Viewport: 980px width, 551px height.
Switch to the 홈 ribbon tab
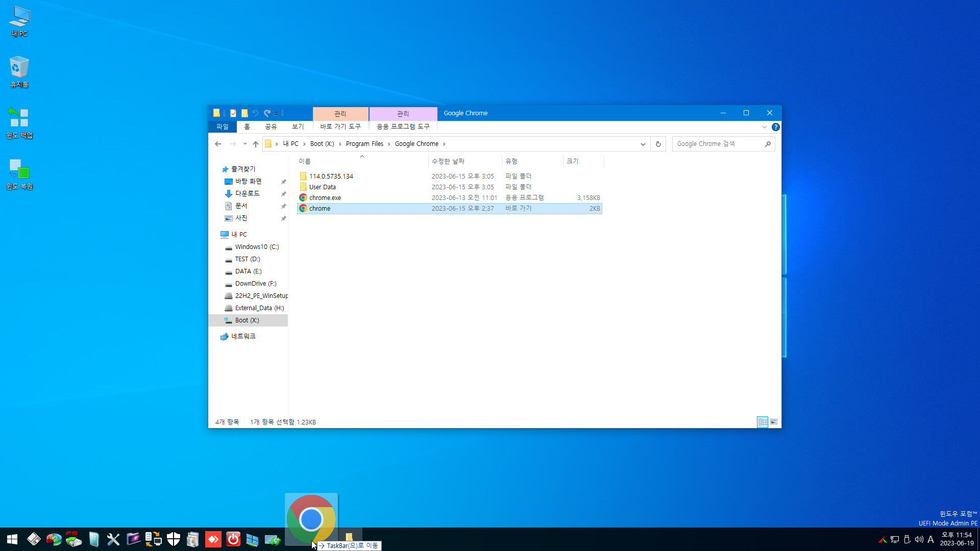(247, 127)
